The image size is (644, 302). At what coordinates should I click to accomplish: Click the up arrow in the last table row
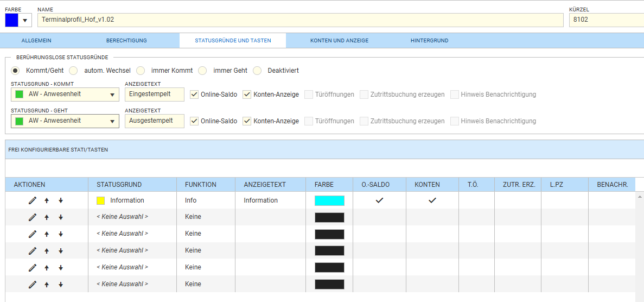click(47, 284)
